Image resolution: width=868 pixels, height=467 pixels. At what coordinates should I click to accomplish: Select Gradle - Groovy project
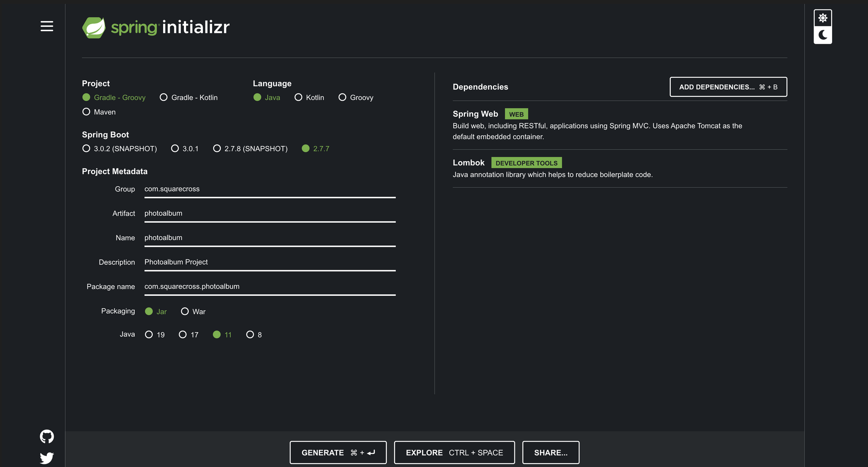(x=114, y=98)
